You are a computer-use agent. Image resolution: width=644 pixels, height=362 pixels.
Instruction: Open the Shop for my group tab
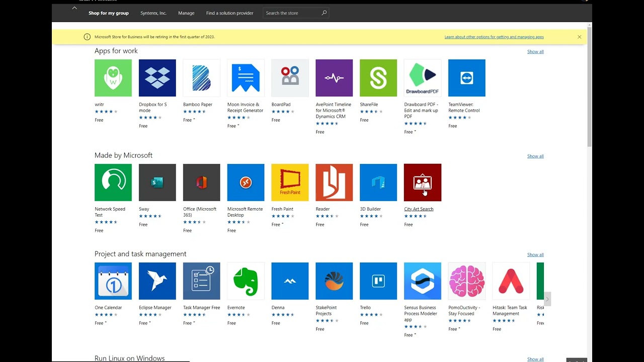109,13
